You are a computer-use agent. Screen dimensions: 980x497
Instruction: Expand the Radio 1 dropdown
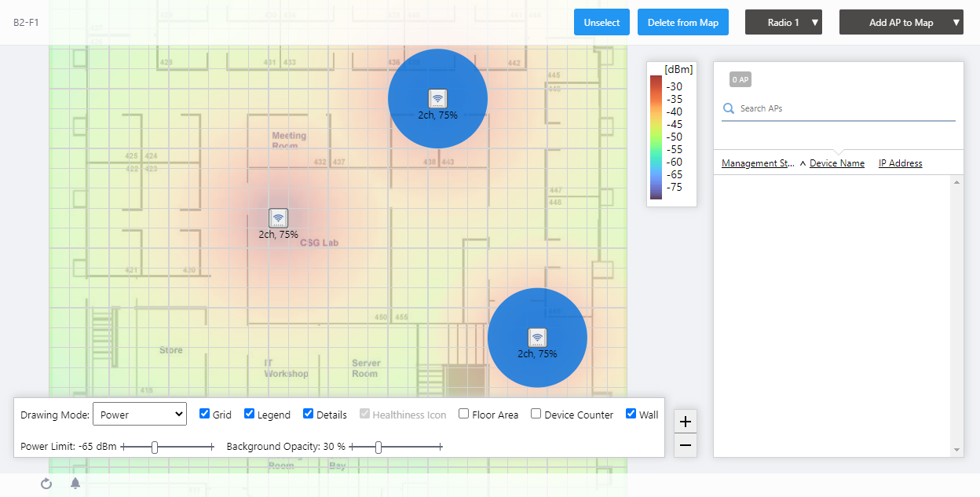784,23
